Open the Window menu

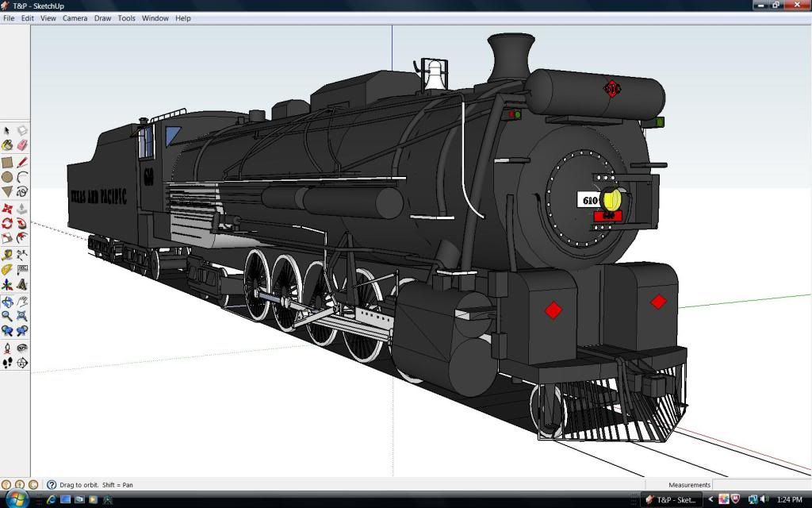155,18
